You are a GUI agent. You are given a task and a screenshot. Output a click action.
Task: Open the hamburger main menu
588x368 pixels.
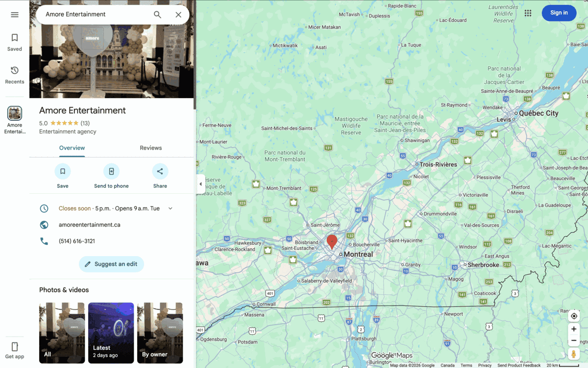(15, 15)
